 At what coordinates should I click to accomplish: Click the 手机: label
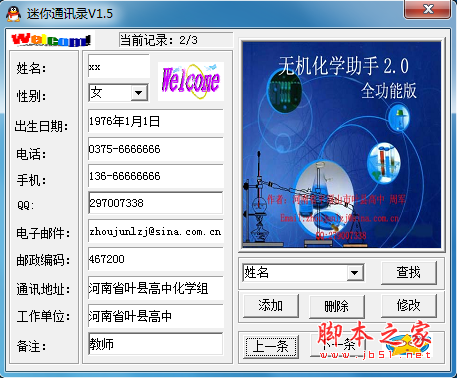[x=31, y=180]
